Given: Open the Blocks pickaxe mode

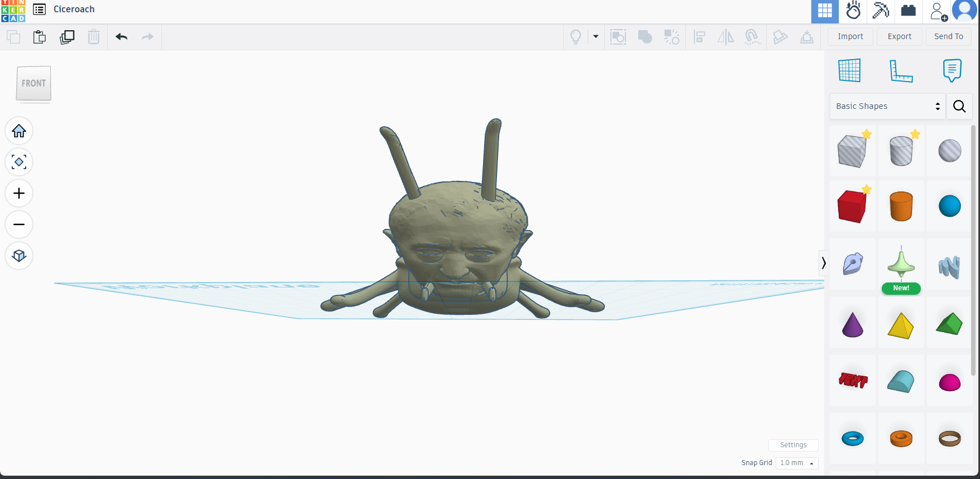Looking at the screenshot, I should click(881, 11).
